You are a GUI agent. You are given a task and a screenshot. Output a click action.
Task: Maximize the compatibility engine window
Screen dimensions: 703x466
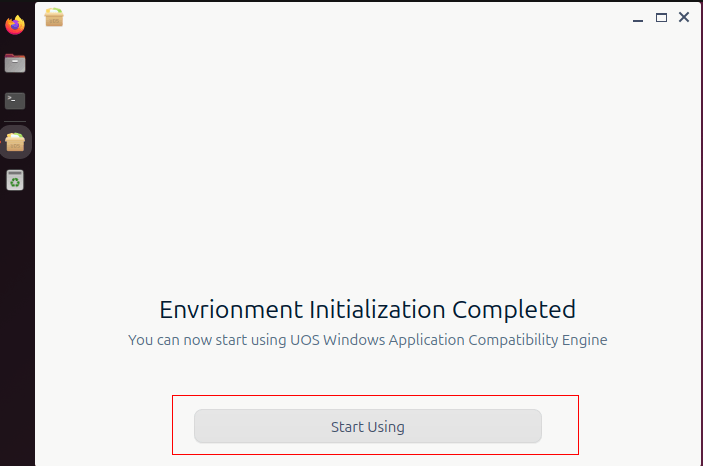click(661, 18)
